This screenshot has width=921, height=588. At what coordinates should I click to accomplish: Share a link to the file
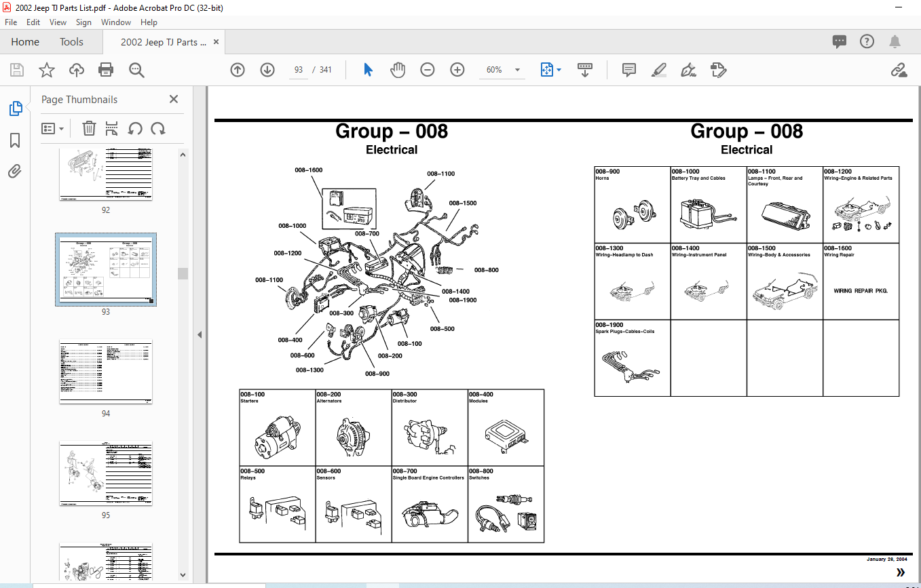pos(899,70)
